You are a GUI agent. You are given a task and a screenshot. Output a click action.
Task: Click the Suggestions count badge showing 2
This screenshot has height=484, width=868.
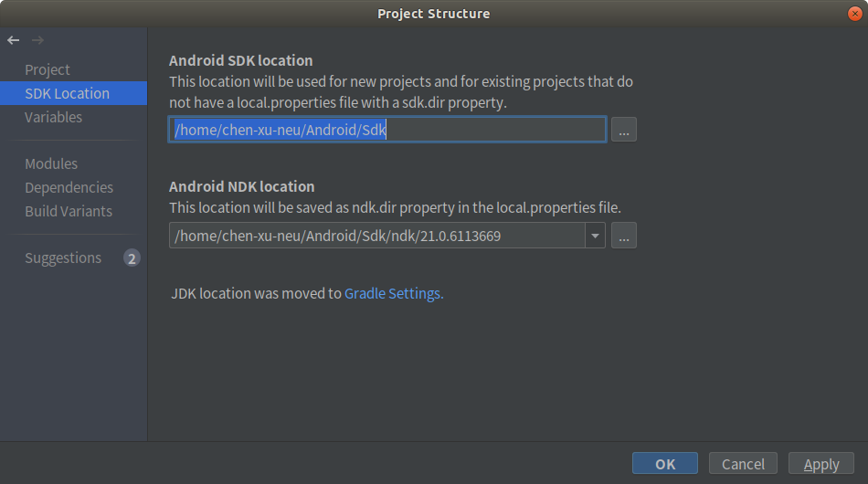(132, 258)
